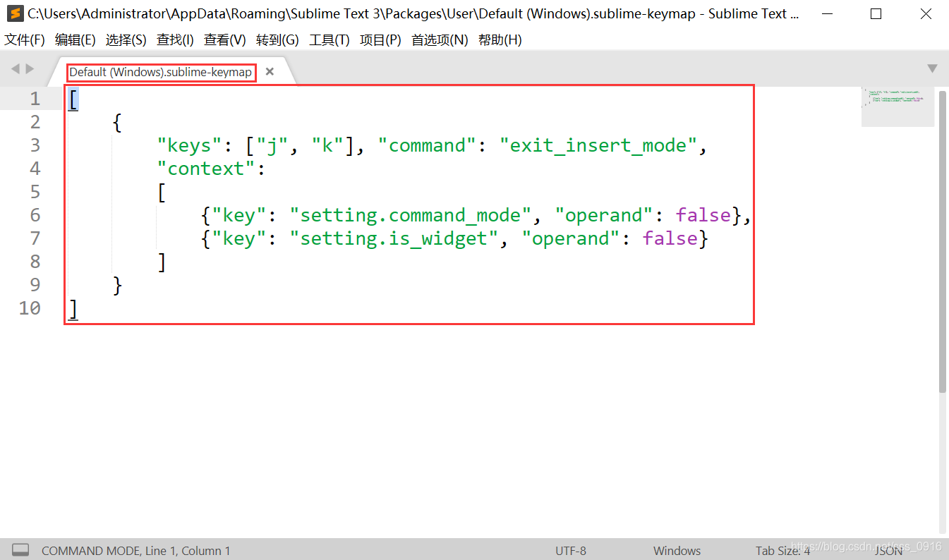Change the JSON syntax selector
Screen dimensions: 949x560
pos(889,551)
